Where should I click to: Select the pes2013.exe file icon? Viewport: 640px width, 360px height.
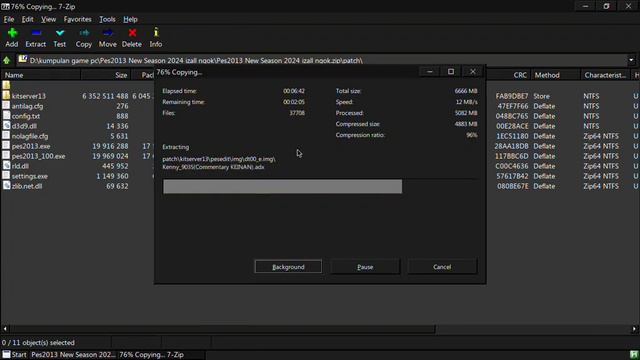pos(6,146)
